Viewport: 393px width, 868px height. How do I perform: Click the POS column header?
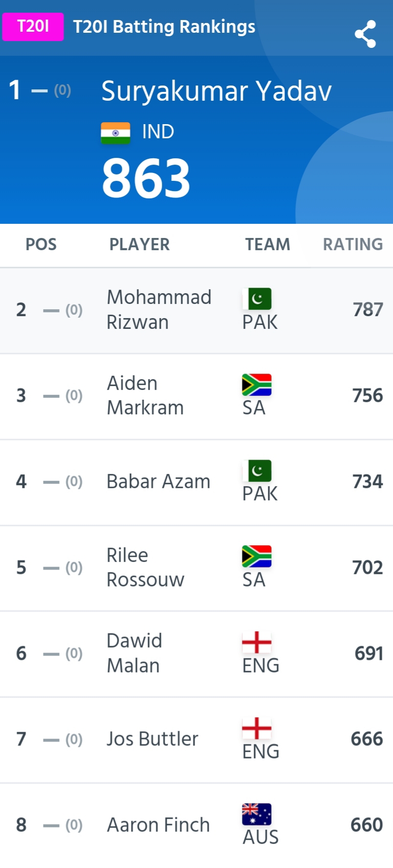click(41, 244)
